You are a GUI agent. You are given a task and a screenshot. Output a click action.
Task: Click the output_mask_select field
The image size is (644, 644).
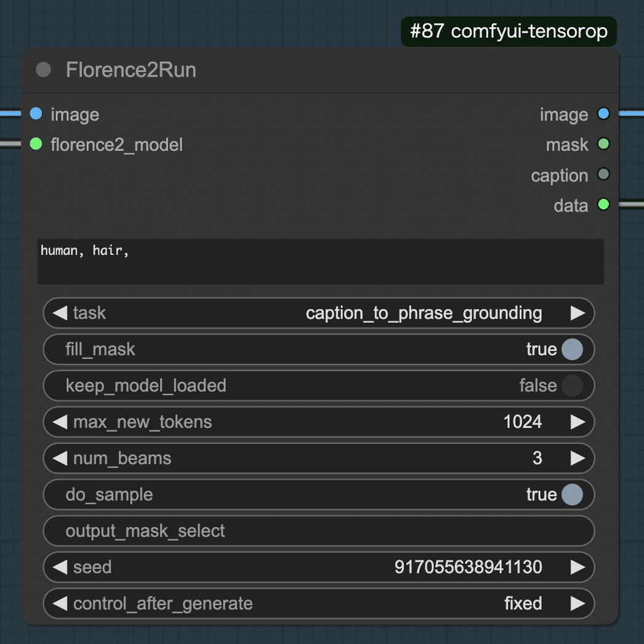(x=318, y=531)
